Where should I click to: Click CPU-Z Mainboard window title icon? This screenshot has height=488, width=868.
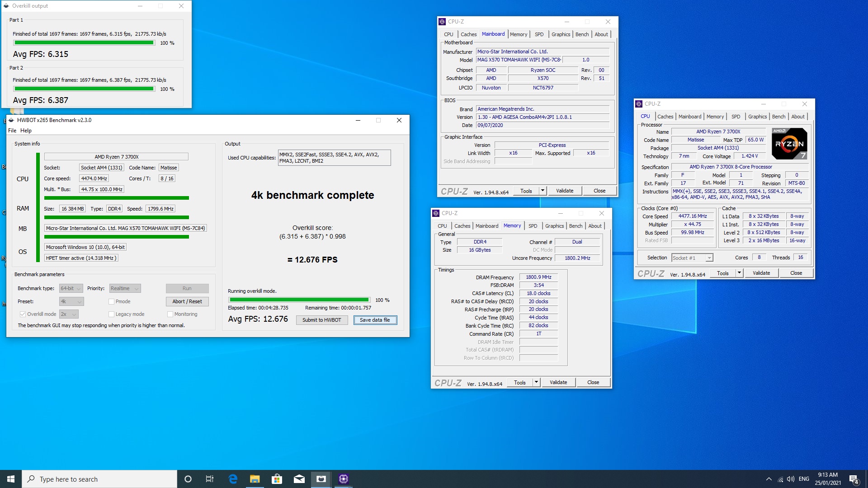point(442,22)
